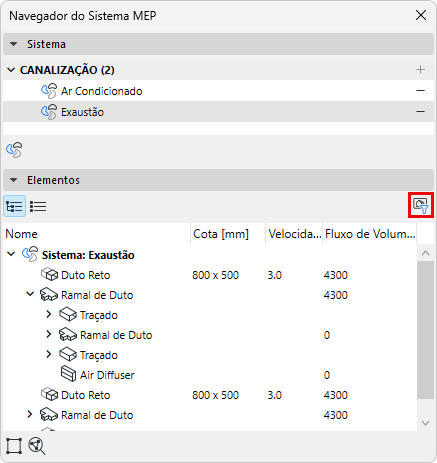Expand the first Traçado node

pyautogui.click(x=49, y=314)
